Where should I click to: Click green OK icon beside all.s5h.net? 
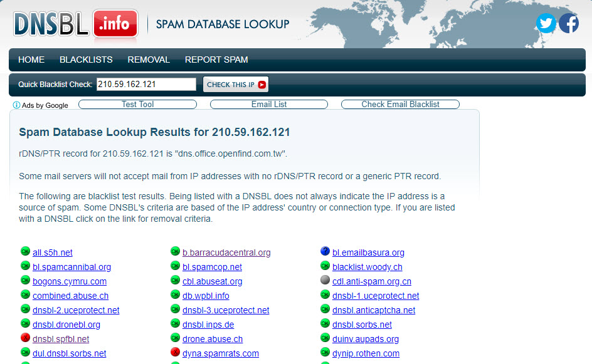(25, 252)
